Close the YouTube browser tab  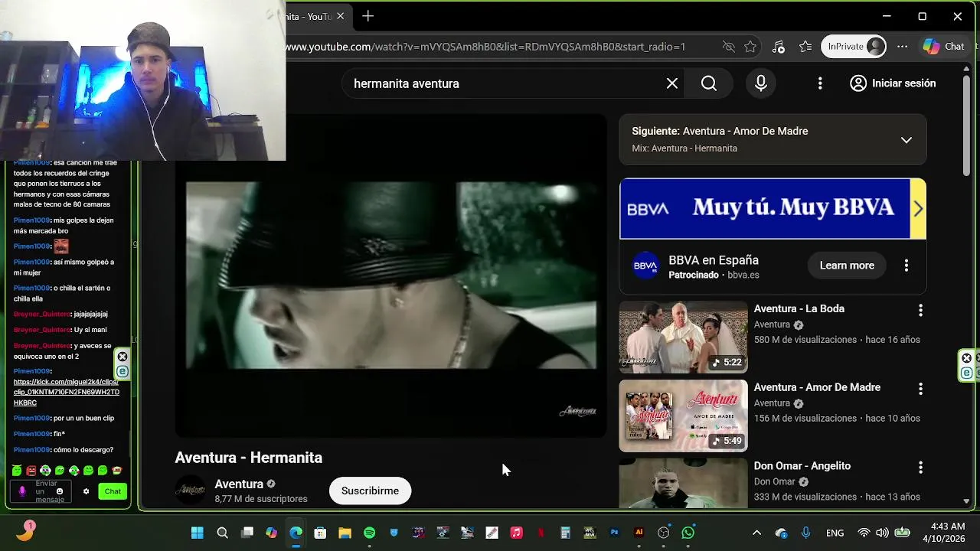coord(340,16)
